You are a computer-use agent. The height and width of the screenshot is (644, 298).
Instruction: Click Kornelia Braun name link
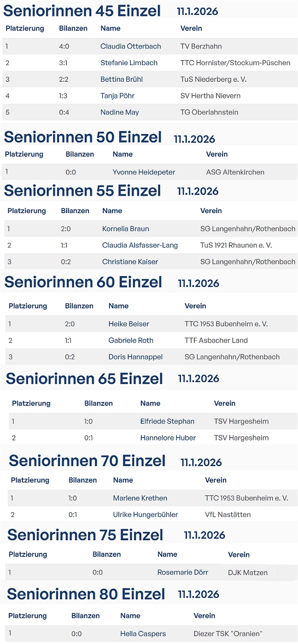126,229
